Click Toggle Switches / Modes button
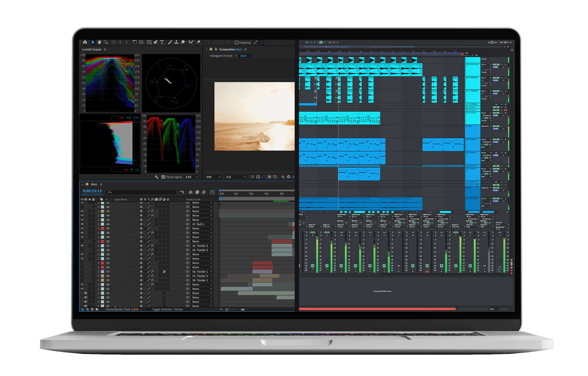The image size is (588, 376). tap(167, 309)
